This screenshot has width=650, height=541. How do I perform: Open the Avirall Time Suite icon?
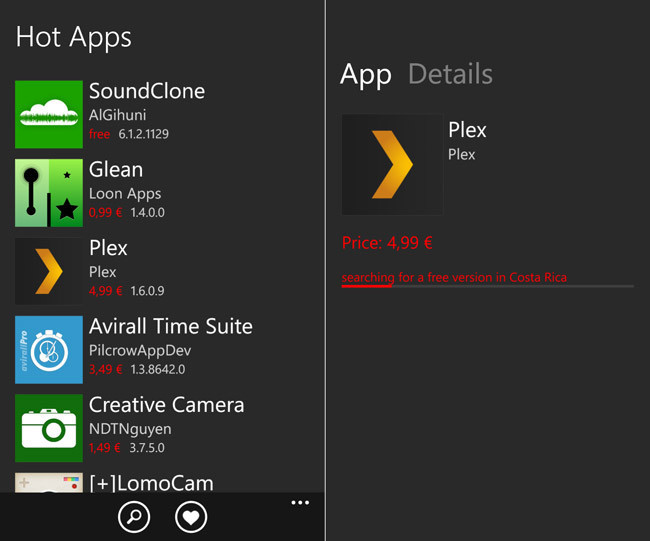pyautogui.click(x=49, y=349)
